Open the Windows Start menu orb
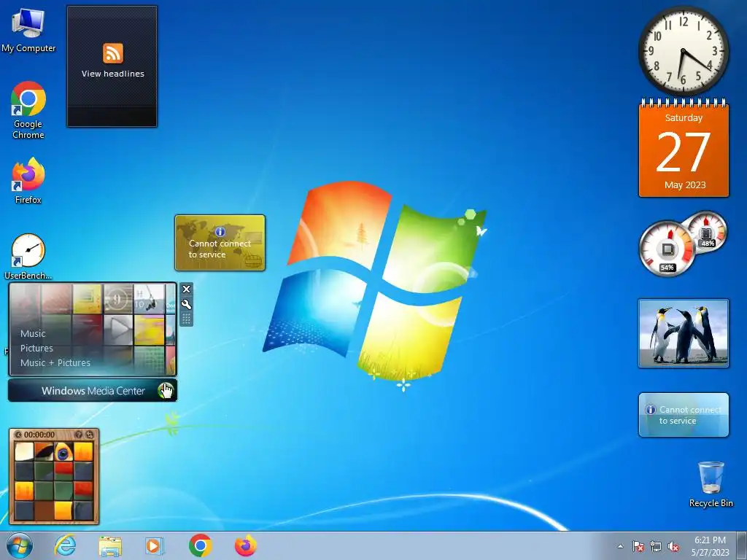The width and height of the screenshot is (747, 560). click(20, 545)
